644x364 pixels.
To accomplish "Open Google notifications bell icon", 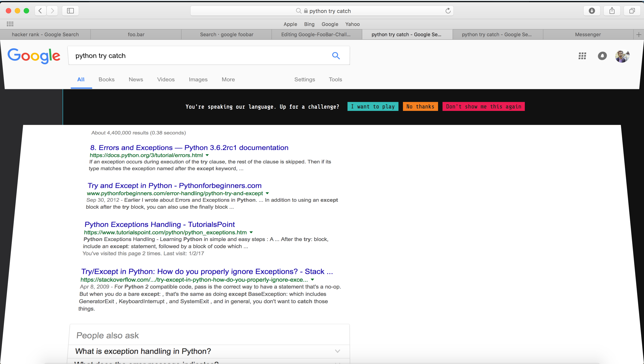I will point(602,56).
